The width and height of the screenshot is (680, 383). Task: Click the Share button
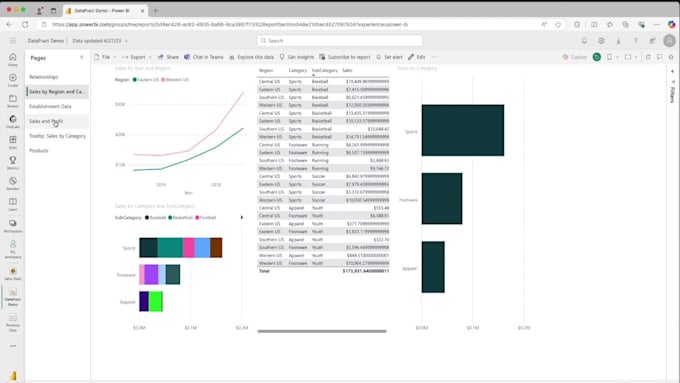pyautogui.click(x=168, y=57)
